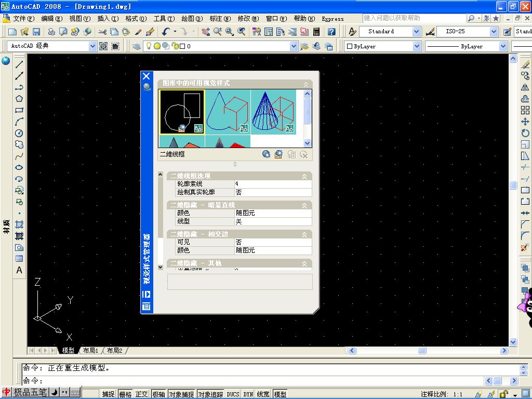Open the layer list dropdown
The image size is (532, 399).
coord(294,46)
